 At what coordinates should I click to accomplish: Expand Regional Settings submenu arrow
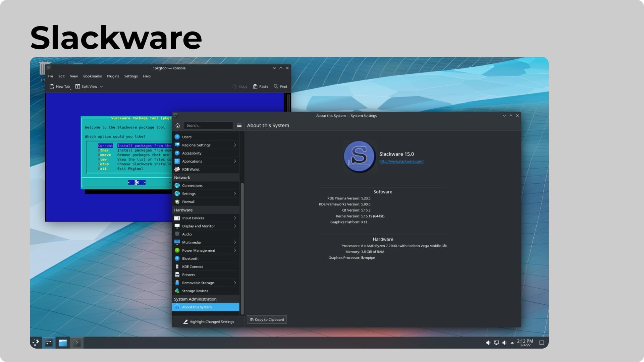pos(235,145)
